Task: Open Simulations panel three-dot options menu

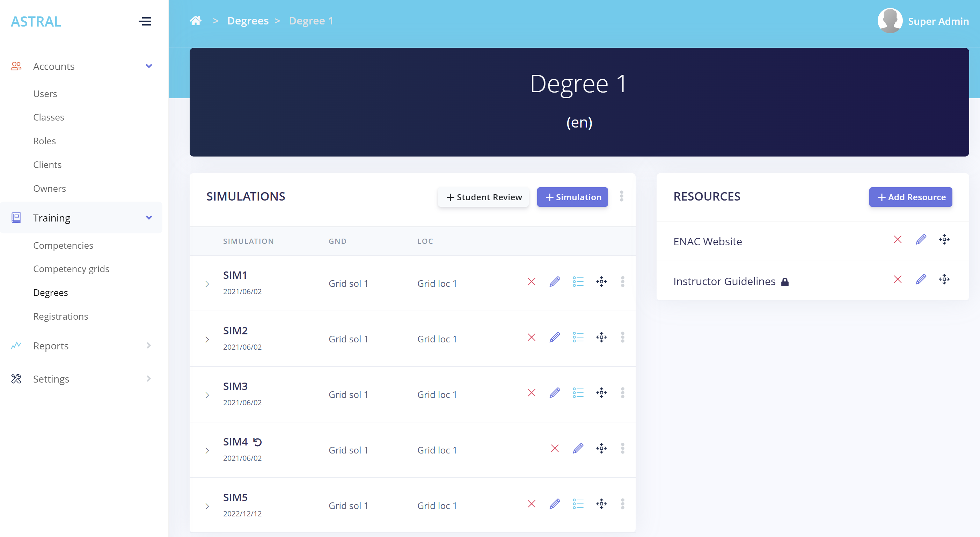Action: pos(621,196)
